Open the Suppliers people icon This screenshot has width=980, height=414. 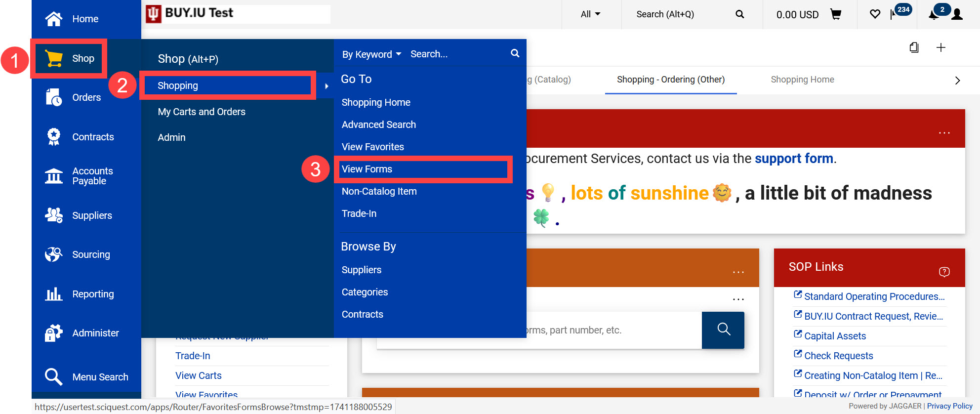pos(54,215)
